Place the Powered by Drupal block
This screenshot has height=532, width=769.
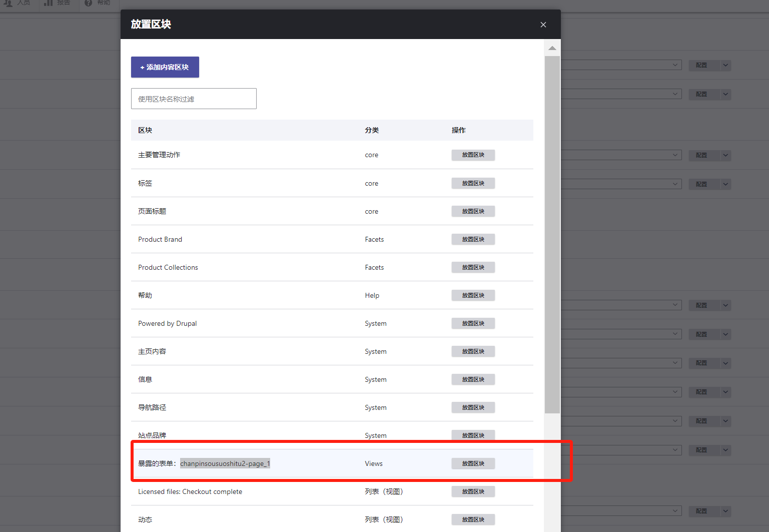(x=473, y=323)
